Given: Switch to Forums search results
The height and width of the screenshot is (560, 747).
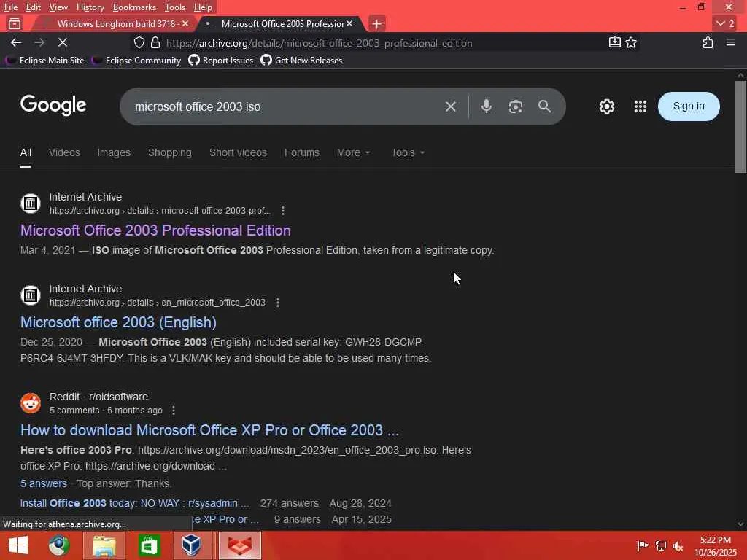Looking at the screenshot, I should (x=301, y=152).
